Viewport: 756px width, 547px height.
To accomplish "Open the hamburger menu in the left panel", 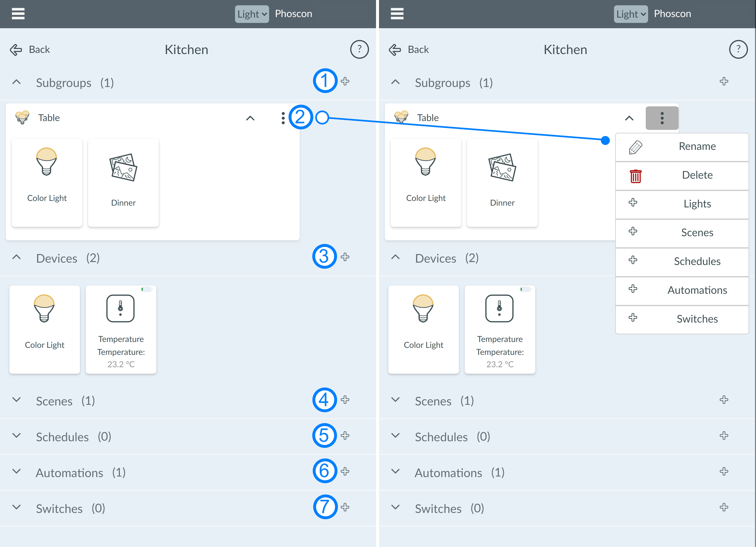I will tap(18, 14).
